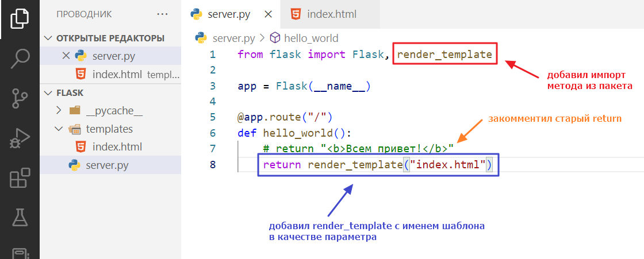Click "index.html" string on line 8
The width and height of the screenshot is (644, 259).
point(448,165)
